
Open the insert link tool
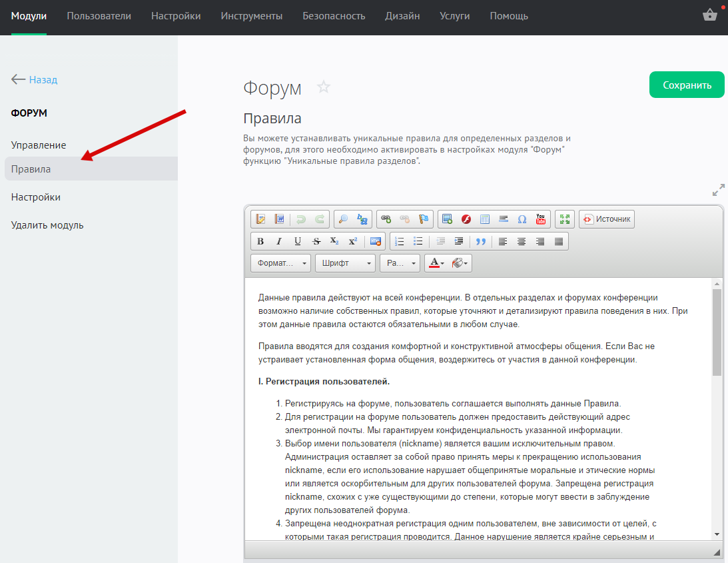point(386,219)
